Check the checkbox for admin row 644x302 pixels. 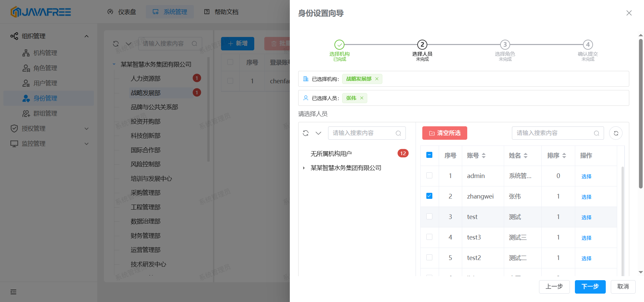[429, 175]
